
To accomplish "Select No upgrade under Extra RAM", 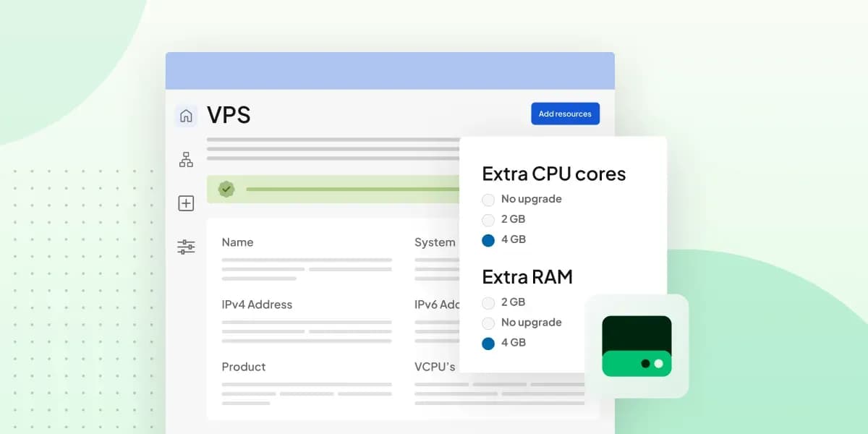I will pyautogui.click(x=488, y=323).
